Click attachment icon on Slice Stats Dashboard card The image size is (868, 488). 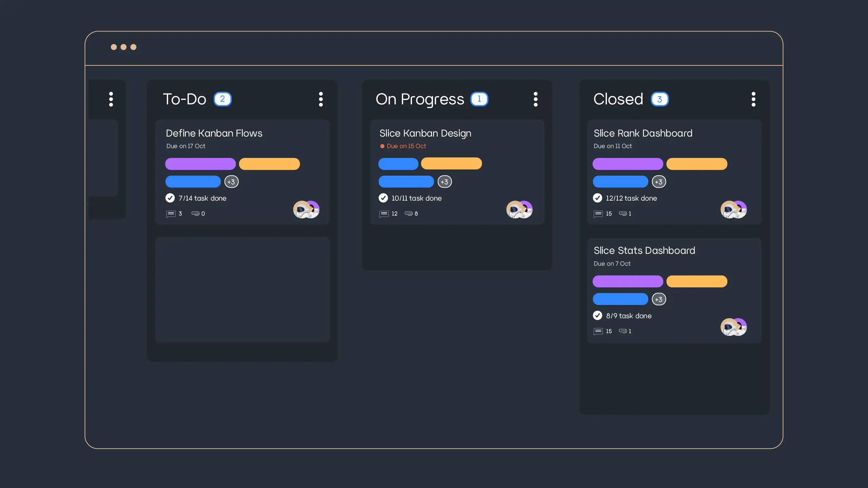pyautogui.click(x=623, y=331)
